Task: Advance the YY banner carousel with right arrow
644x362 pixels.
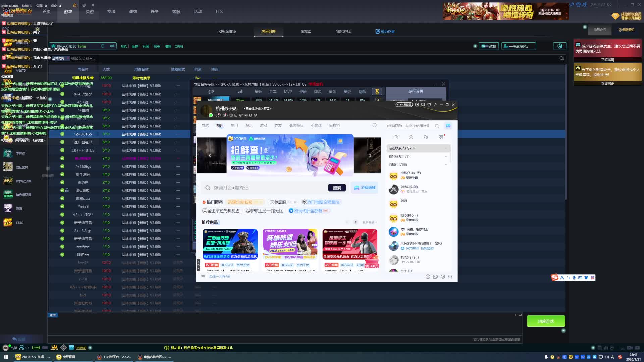Action: pos(370,155)
